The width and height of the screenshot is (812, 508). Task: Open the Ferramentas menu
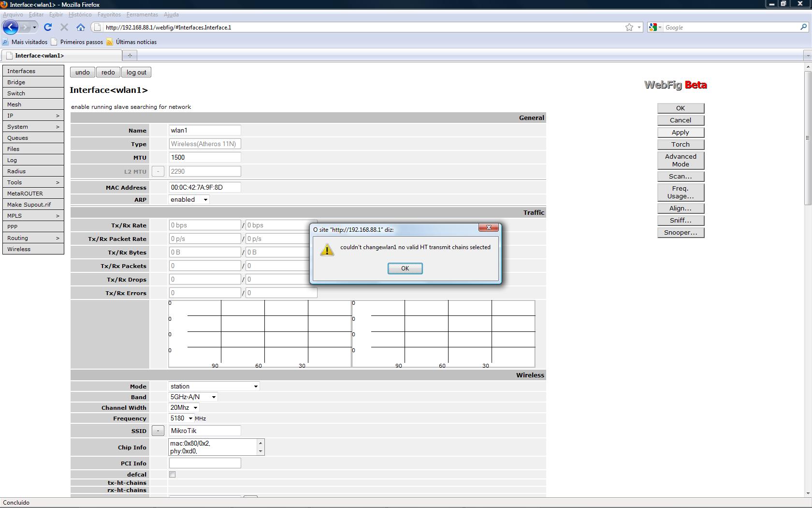click(x=142, y=15)
